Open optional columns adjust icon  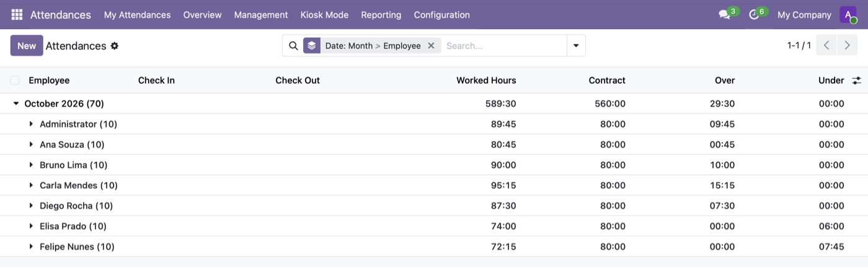tap(857, 80)
